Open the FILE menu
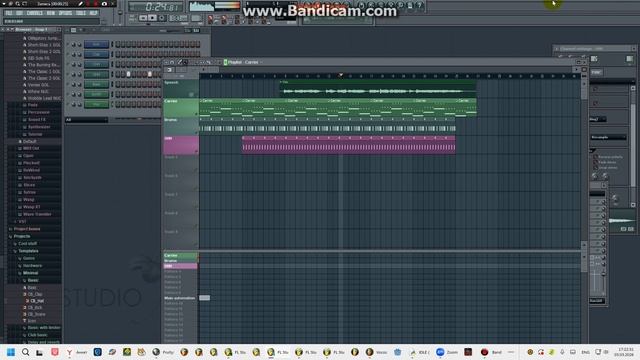 (x=9, y=13)
